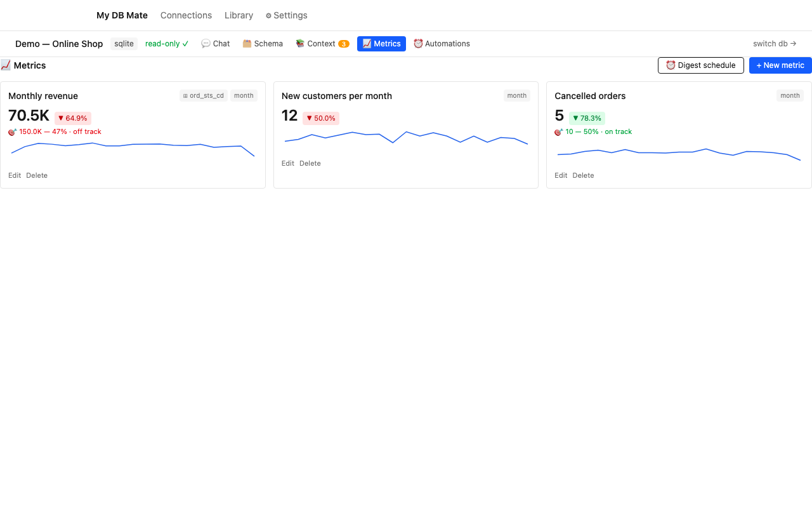Click the My DB Mate logo text
Viewport: 812px width, 508px height.
point(122,15)
